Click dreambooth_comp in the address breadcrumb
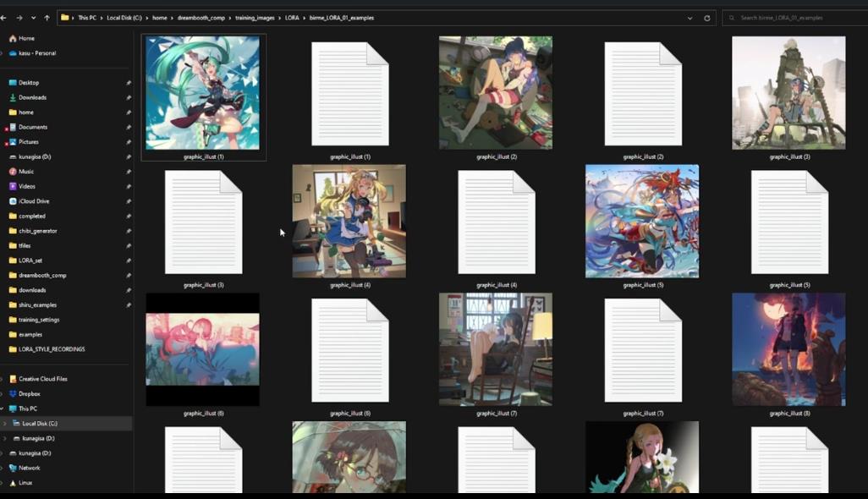 click(197, 18)
